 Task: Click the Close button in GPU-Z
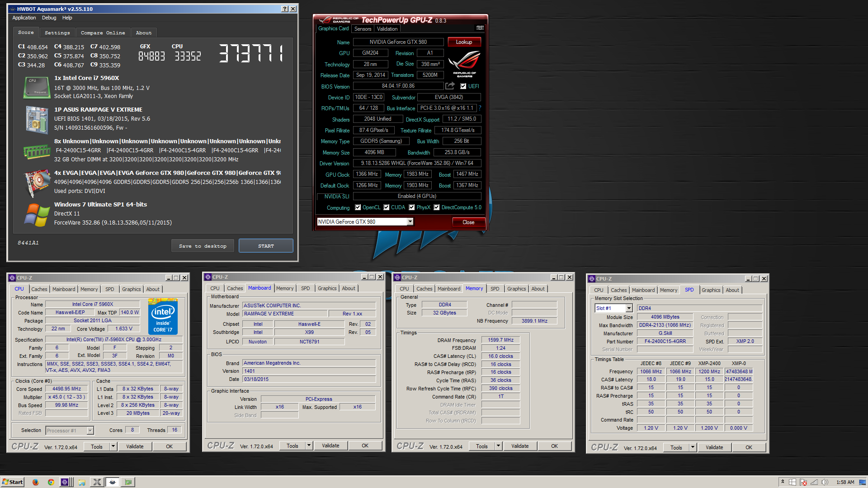[468, 222]
